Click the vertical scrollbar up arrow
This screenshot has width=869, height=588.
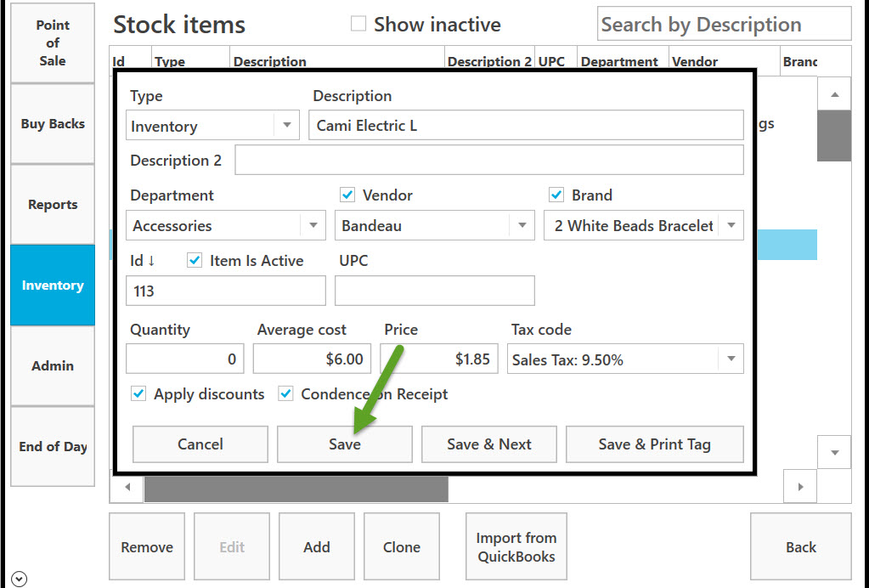(834, 94)
